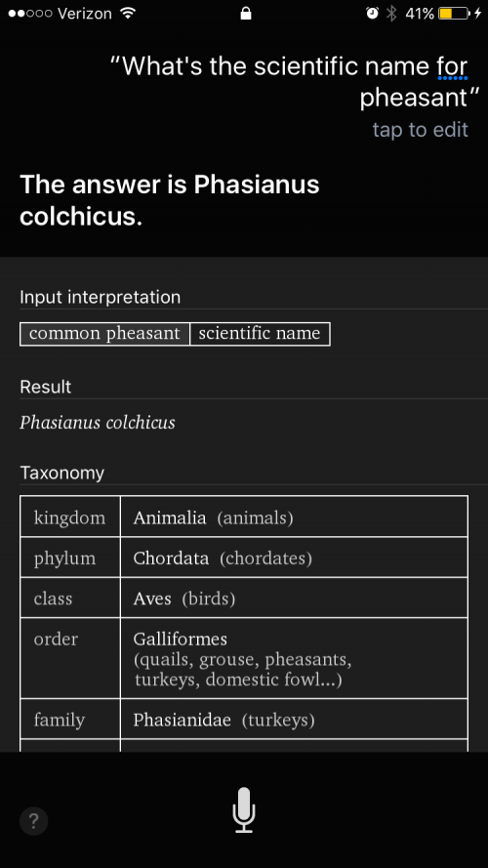Select the 'scientific name' interpretation box
Screen dimensions: 488x868
pos(260,334)
